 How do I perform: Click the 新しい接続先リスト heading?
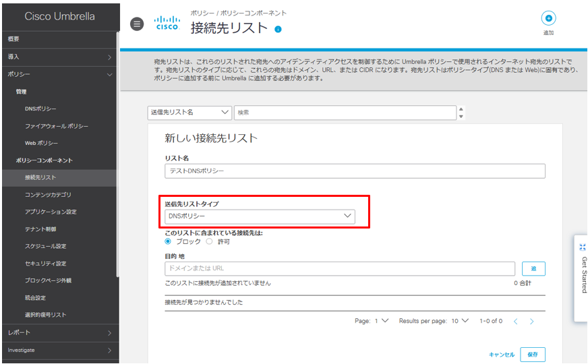[211, 138]
